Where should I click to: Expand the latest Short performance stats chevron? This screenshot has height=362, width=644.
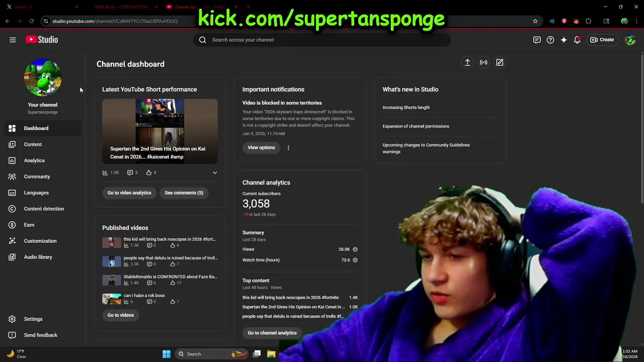point(215,172)
